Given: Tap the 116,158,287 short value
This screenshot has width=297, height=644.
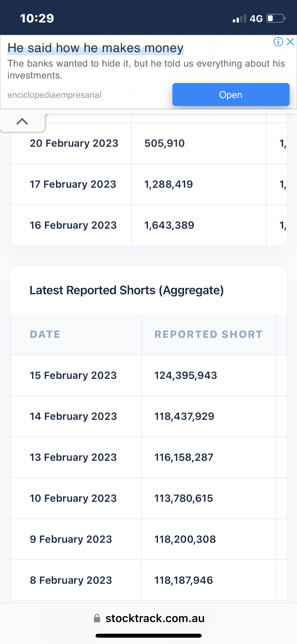Looking at the screenshot, I should [x=184, y=457].
